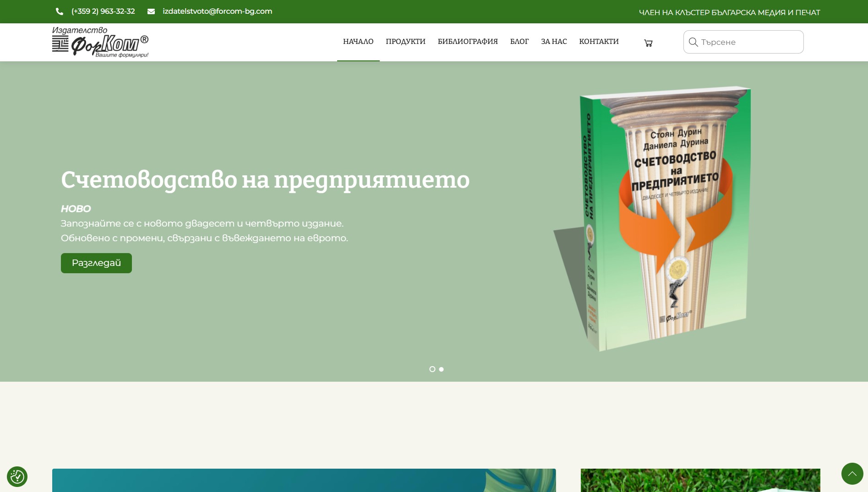Open the ПРОДУКТИ menu item
The height and width of the screenshot is (492, 868).
coord(405,42)
